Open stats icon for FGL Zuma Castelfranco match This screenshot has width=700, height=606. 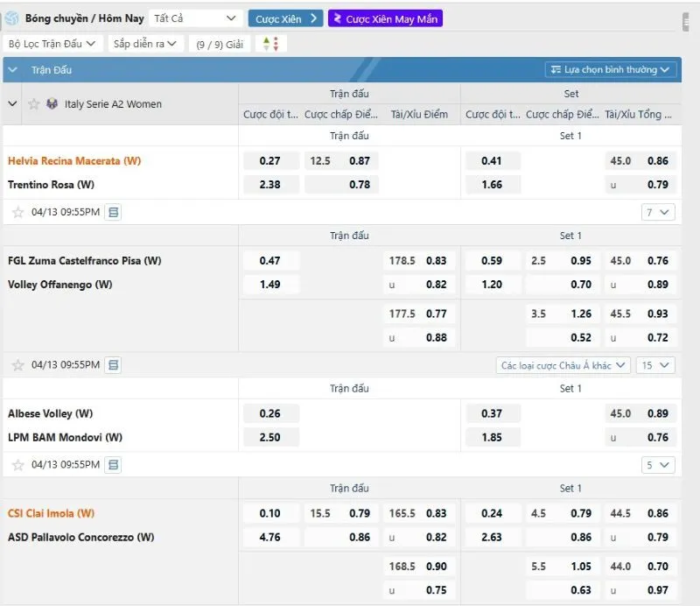click(x=113, y=365)
